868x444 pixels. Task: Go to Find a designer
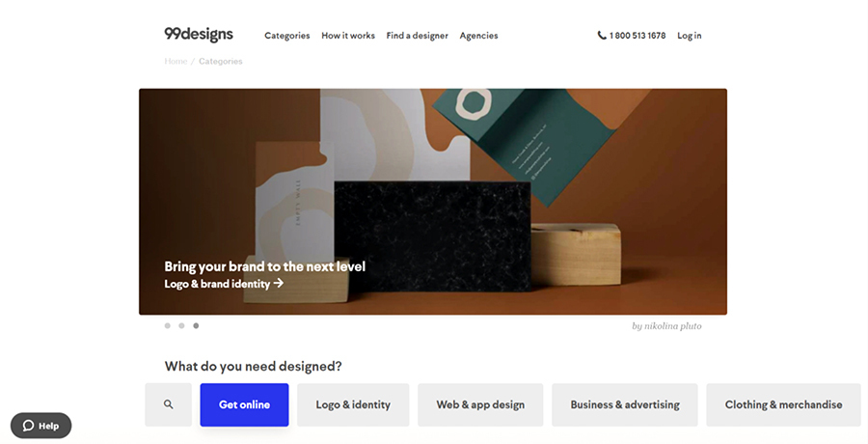tap(417, 36)
